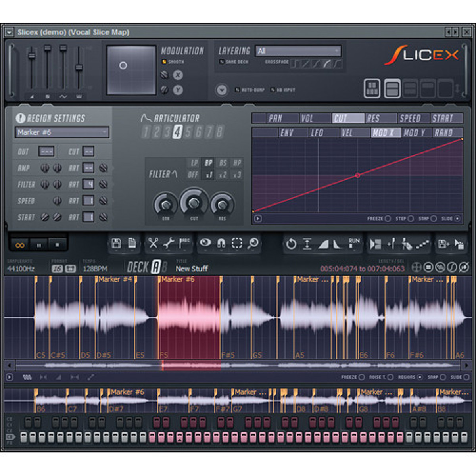
Task: Toggle Freeze in the articulator envelope editor
Action: 378,219
